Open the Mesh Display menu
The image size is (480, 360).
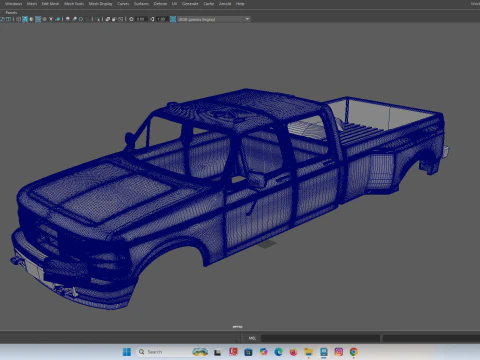[x=100, y=4]
